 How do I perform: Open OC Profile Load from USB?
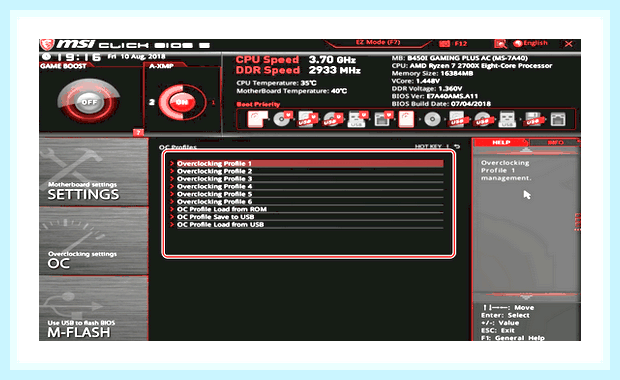(x=306, y=225)
